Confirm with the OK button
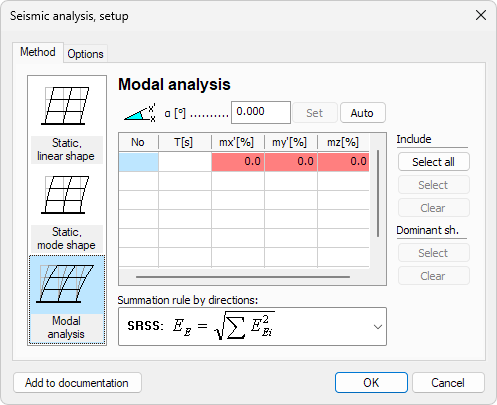This screenshot has width=497, height=405. pyautogui.click(x=371, y=383)
